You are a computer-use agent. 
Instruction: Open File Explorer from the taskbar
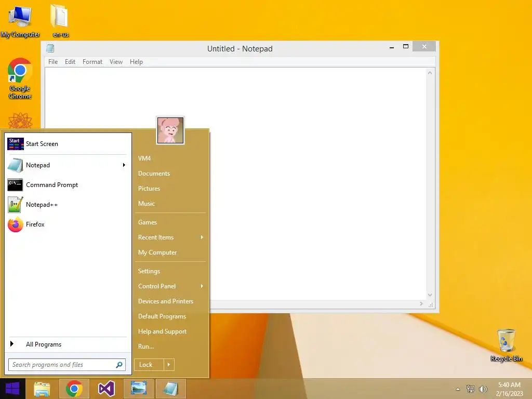(x=42, y=389)
